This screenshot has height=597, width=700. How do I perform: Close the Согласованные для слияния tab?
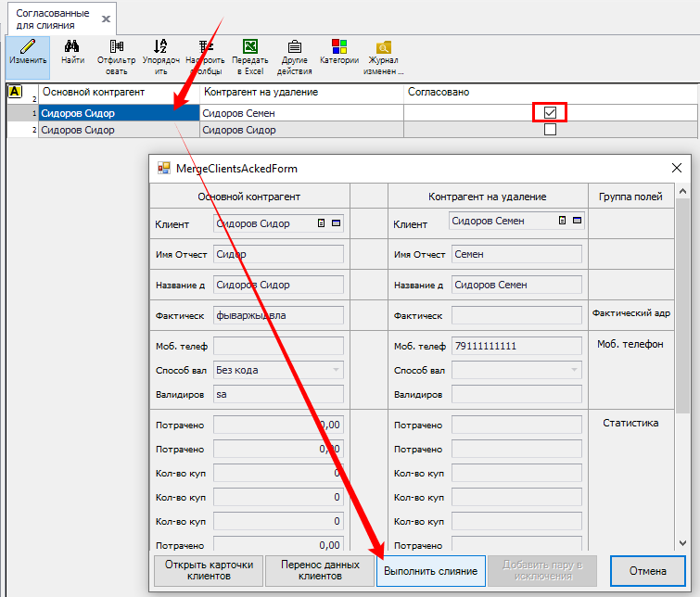106,19
